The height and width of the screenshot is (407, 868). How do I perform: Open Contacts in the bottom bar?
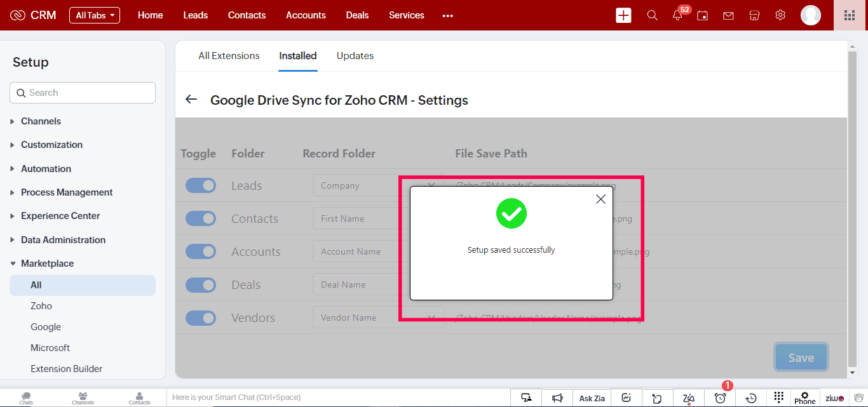[x=140, y=398]
